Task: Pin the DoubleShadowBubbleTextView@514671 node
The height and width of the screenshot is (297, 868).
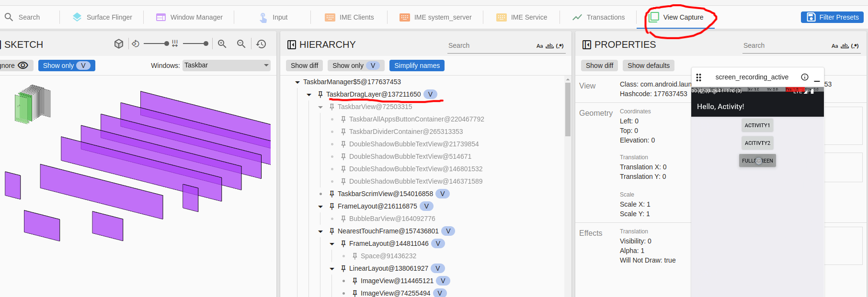Action: (x=343, y=156)
